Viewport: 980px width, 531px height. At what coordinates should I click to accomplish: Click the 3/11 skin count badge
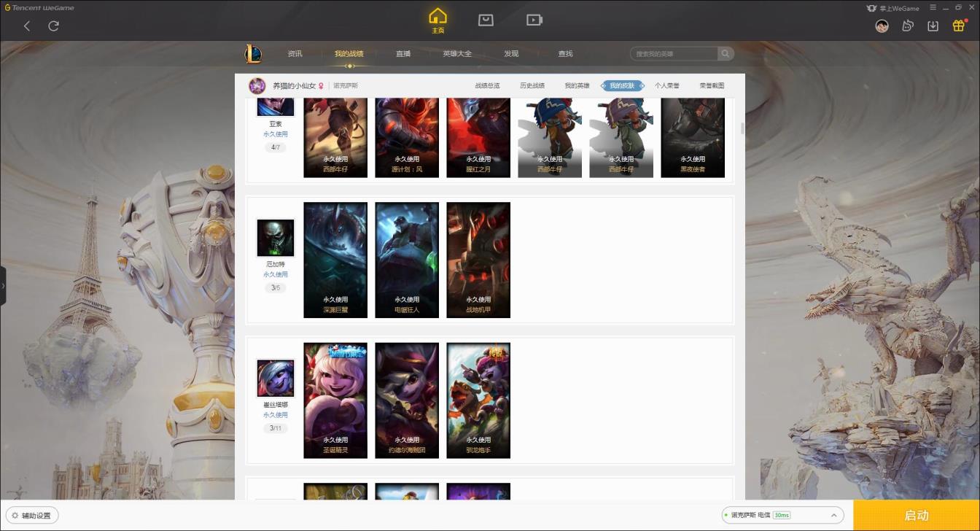click(x=276, y=428)
